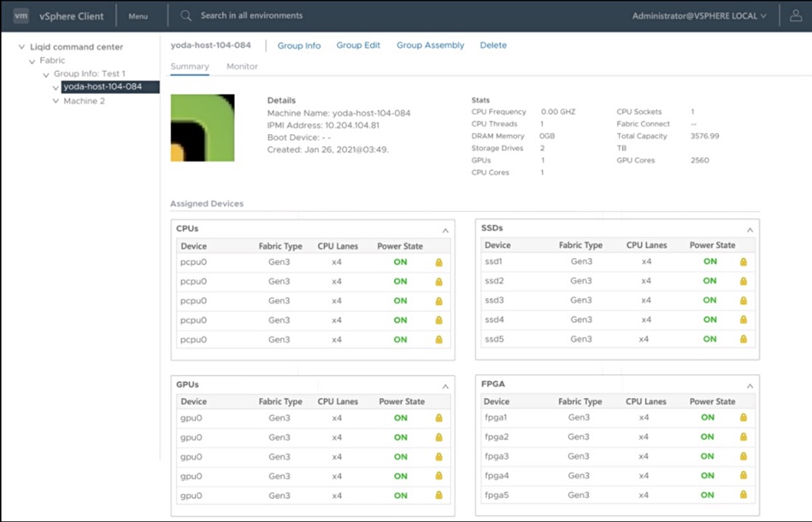812x522 pixels.
Task: Collapse the SSDs panel
Action: click(x=750, y=230)
